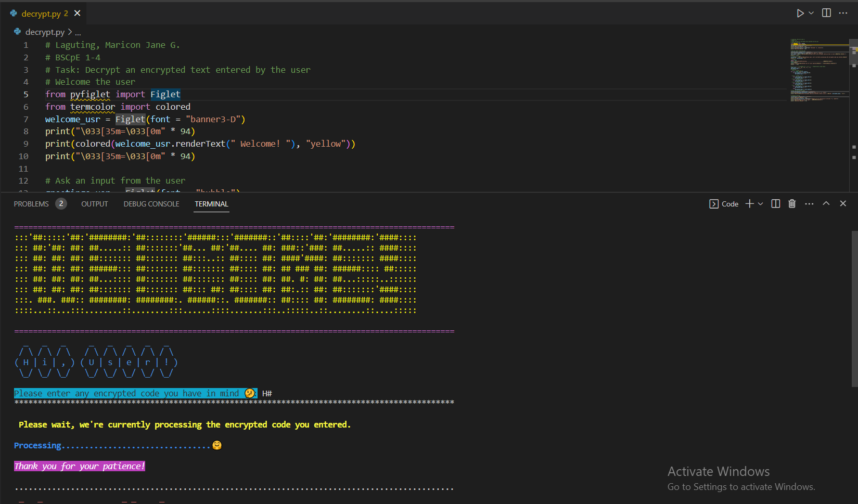Run the Python file with the play icon
Image resolution: width=858 pixels, height=504 pixels.
[x=800, y=13]
